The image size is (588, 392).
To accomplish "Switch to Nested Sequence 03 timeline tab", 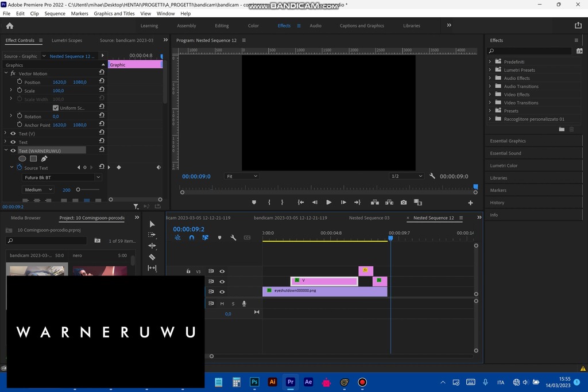I will tap(369, 218).
